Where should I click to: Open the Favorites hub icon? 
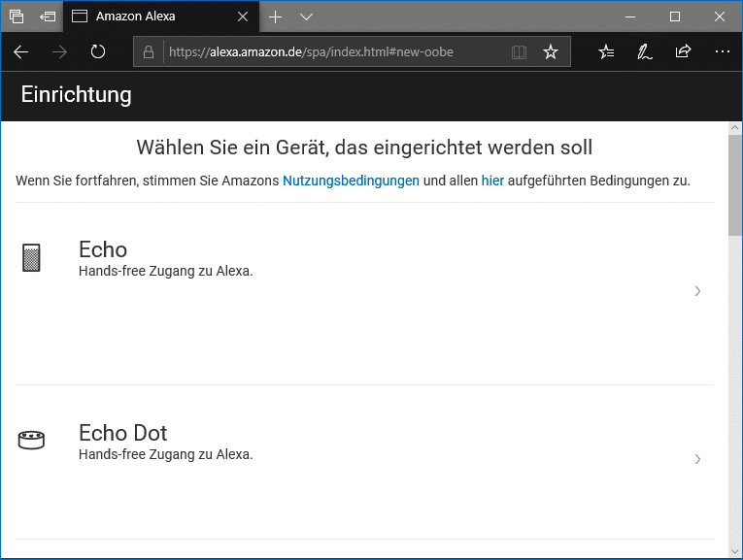click(606, 51)
